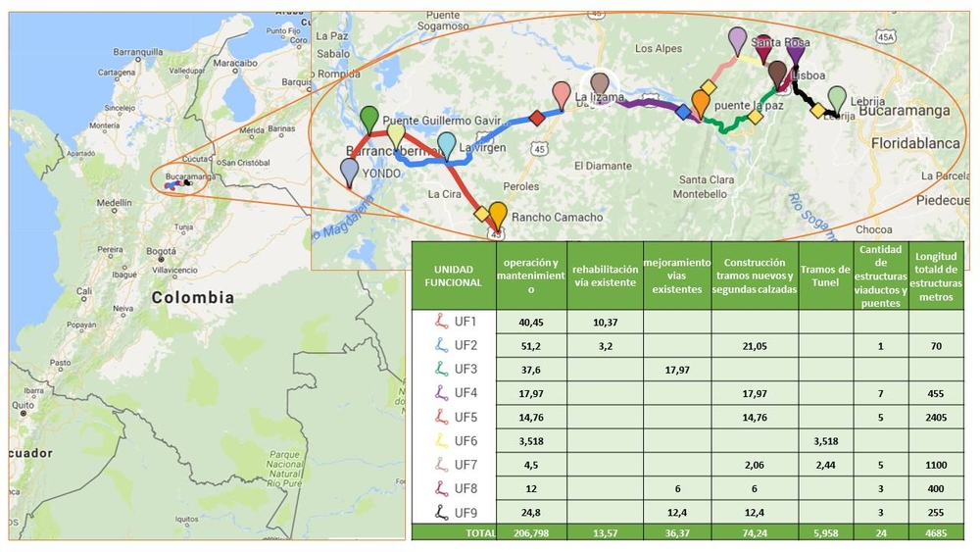980x552 pixels.
Task: Click the 45A highway shield
Action: [885, 37]
